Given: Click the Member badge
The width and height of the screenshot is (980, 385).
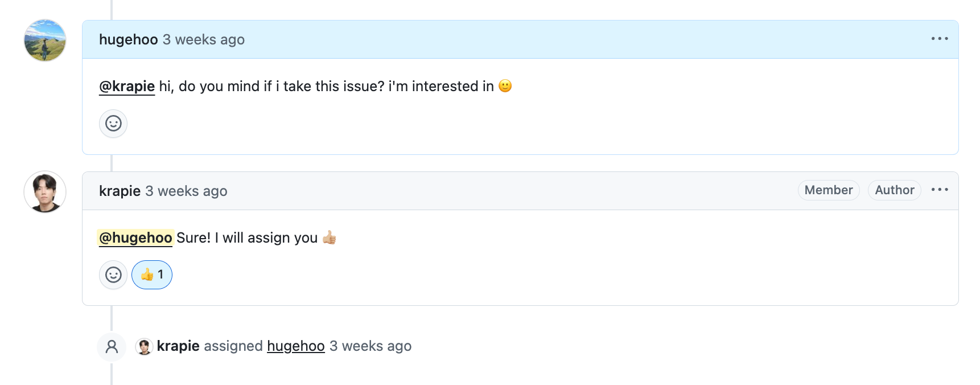Looking at the screenshot, I should coord(828,190).
